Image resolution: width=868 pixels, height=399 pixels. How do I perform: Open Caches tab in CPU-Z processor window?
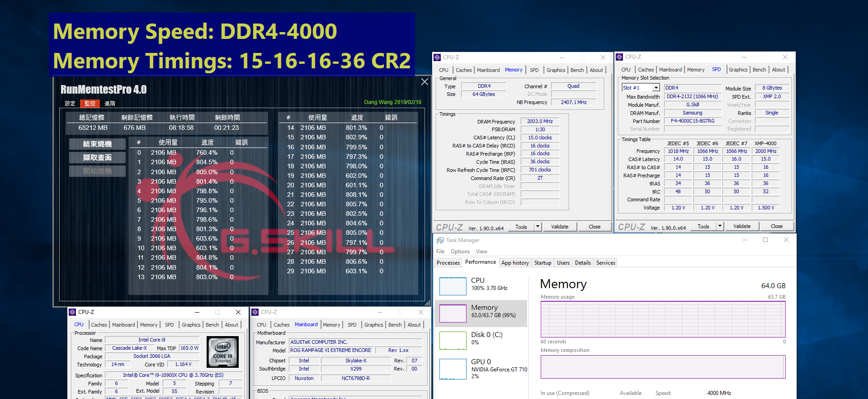[99, 325]
